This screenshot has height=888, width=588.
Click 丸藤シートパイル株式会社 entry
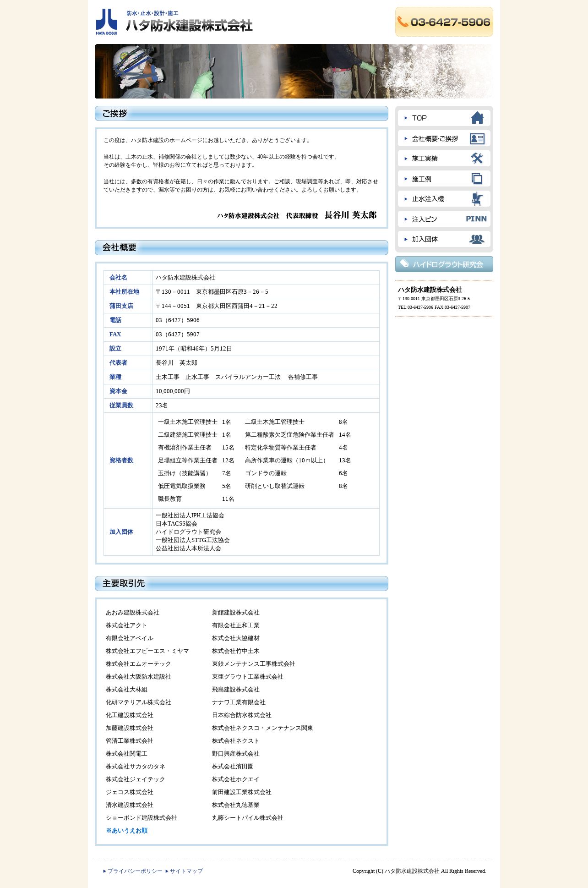(248, 818)
